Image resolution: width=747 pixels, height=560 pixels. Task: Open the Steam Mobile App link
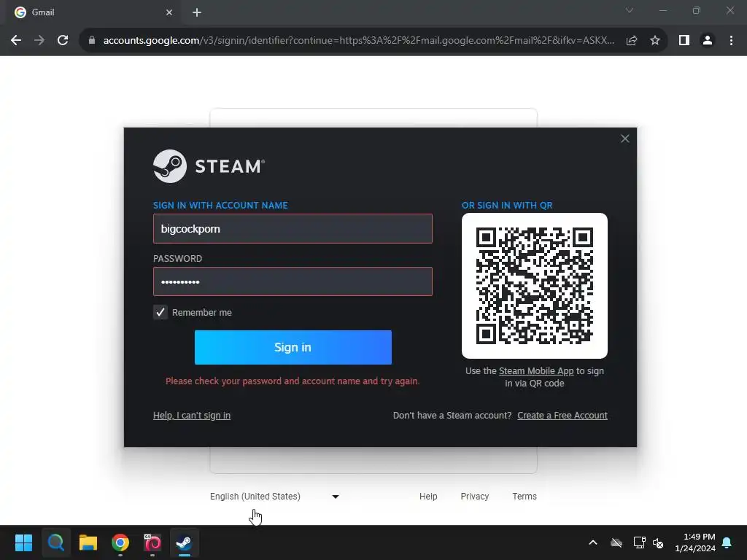(x=536, y=371)
